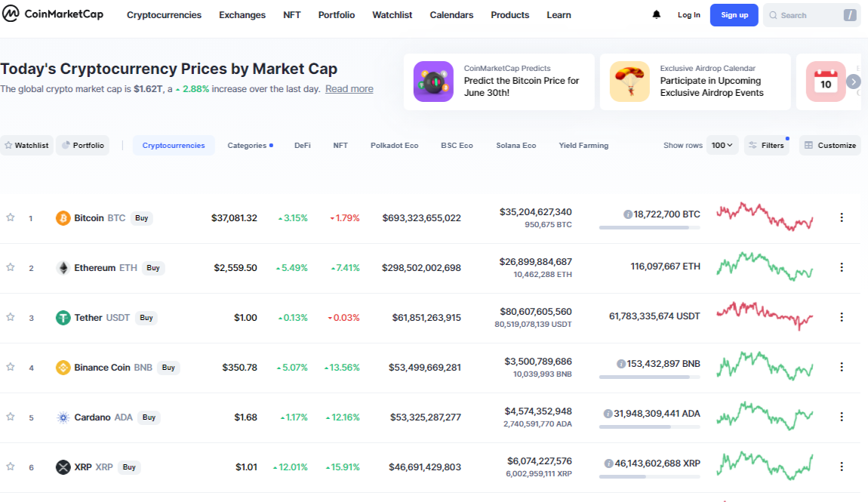Click the Cardano coin icon
Viewport: 868px width, 502px height.
[63, 417]
